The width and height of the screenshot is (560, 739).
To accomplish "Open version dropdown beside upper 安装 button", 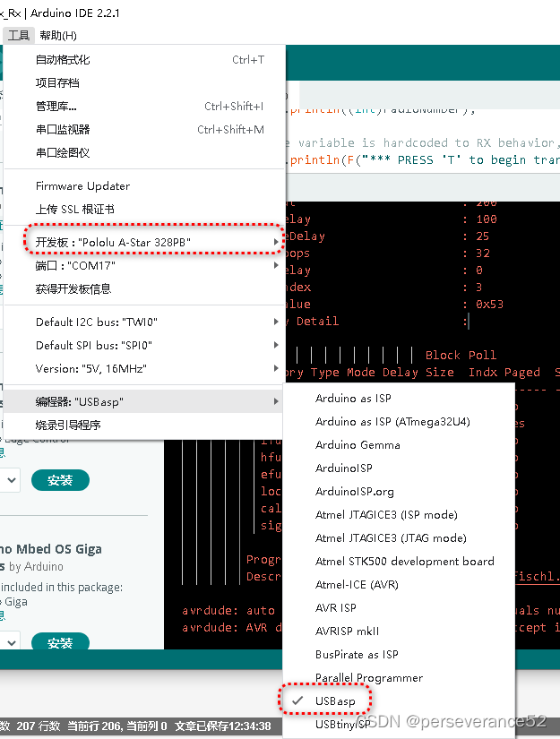I will point(11,480).
